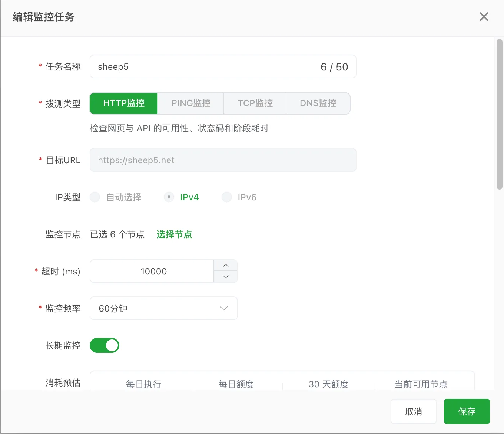
Task: Open the 选择节点 link
Action: tap(174, 234)
